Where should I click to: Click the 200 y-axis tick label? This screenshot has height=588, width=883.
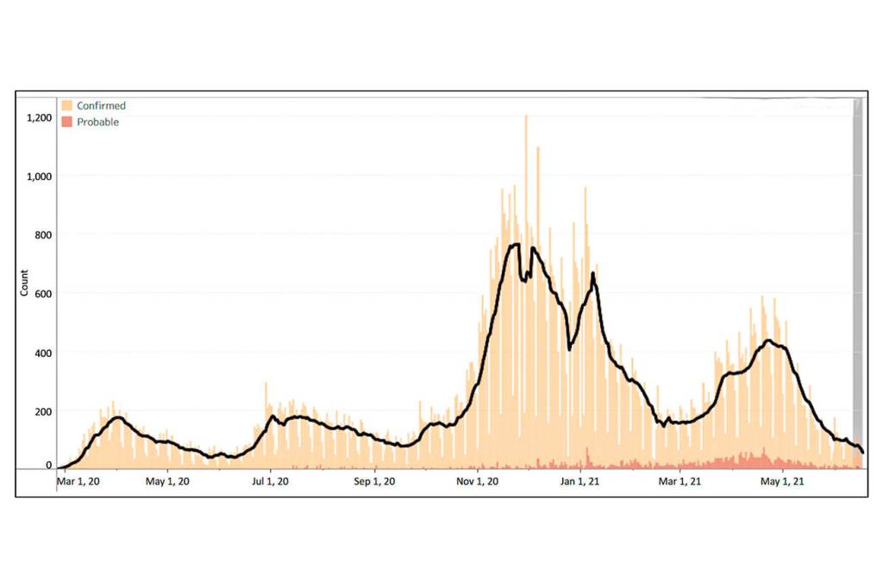(x=42, y=410)
